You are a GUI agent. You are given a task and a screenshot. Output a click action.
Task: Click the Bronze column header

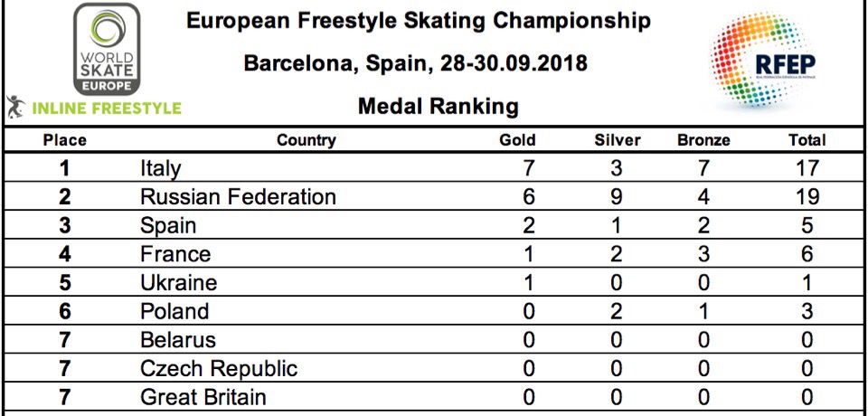(x=703, y=140)
